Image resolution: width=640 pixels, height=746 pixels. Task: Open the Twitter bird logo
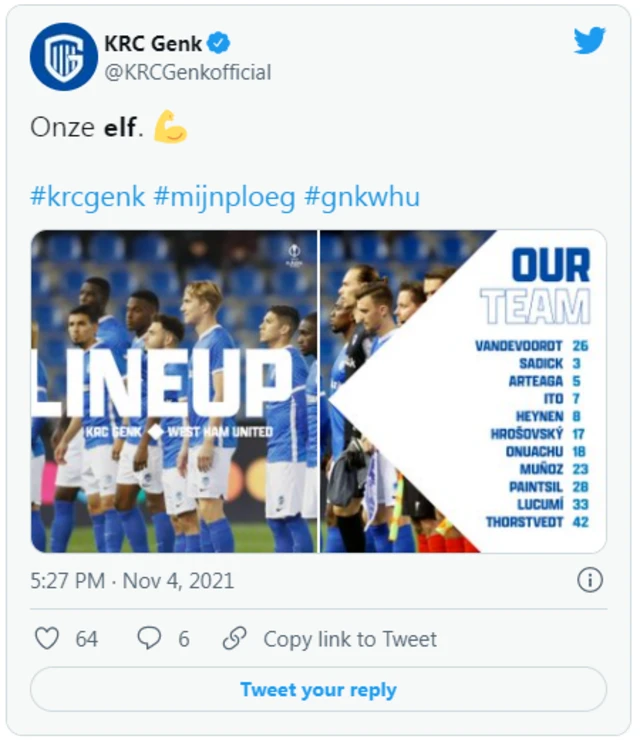click(x=589, y=41)
